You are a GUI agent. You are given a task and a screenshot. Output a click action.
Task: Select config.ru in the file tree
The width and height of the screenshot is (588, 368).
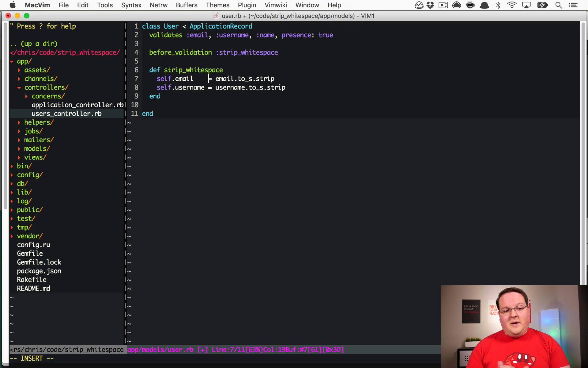pos(33,245)
